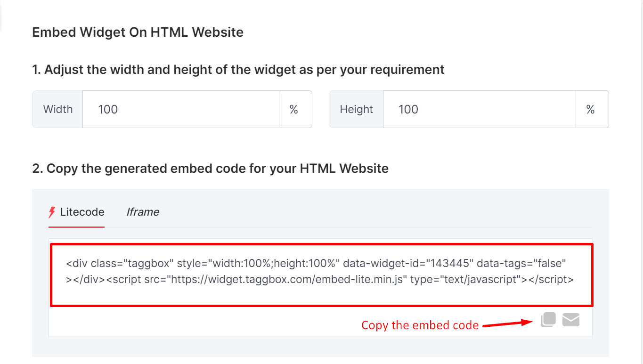Click the Width input field

(181, 109)
